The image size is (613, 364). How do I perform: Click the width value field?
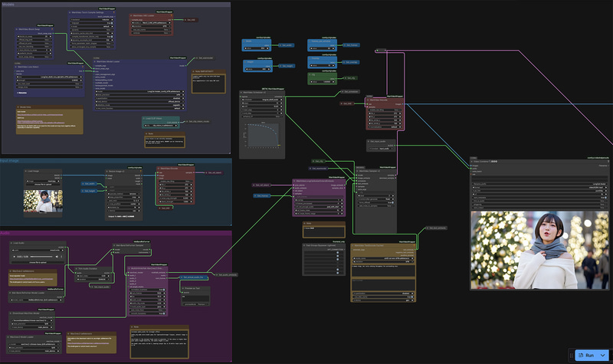257,48
